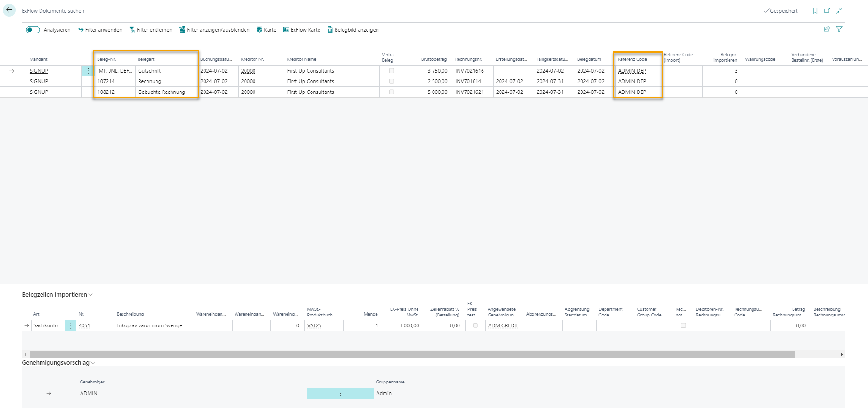
Task: Check the EK-Preis test box in the Sachkonto line
Action: (x=475, y=325)
